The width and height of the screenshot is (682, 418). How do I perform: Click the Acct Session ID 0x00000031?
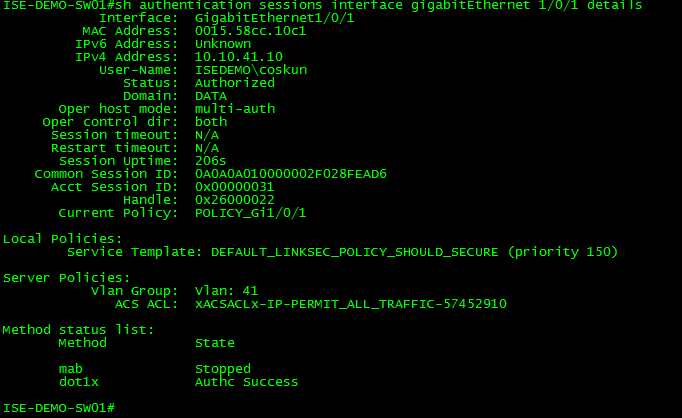[x=234, y=187]
